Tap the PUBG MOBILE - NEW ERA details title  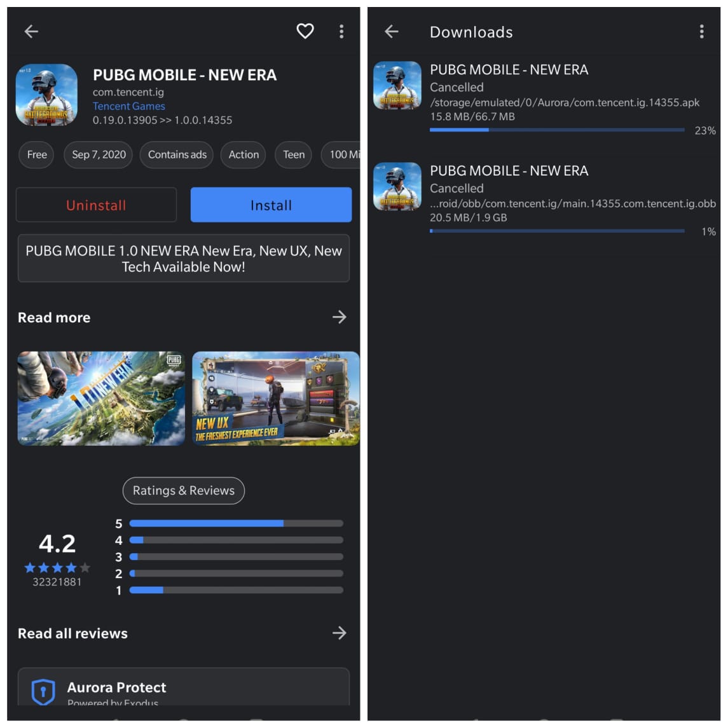pos(184,75)
